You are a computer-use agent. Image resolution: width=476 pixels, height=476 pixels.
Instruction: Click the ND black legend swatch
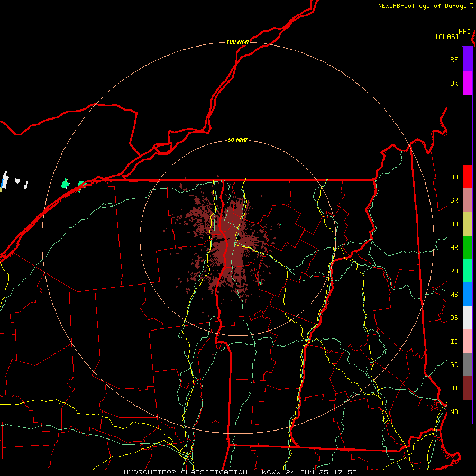point(467,411)
